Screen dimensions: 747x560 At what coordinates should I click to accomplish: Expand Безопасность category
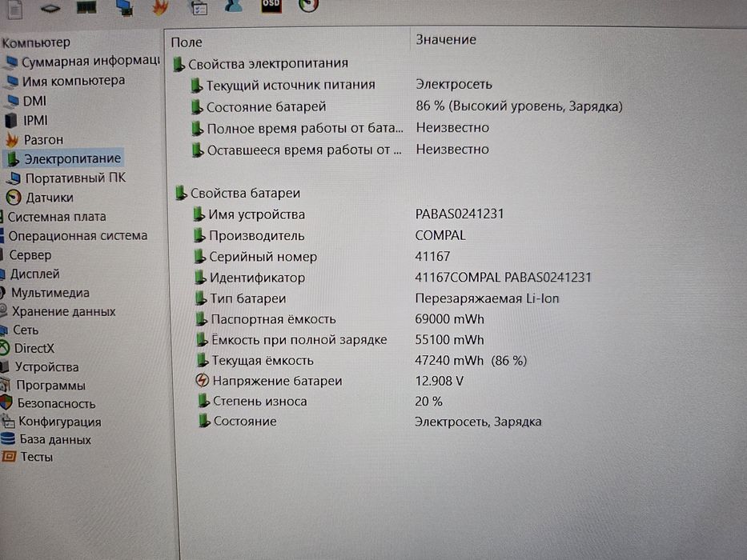[x=48, y=403]
